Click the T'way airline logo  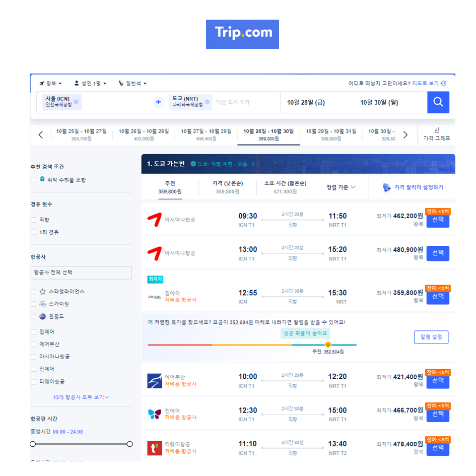point(155,448)
